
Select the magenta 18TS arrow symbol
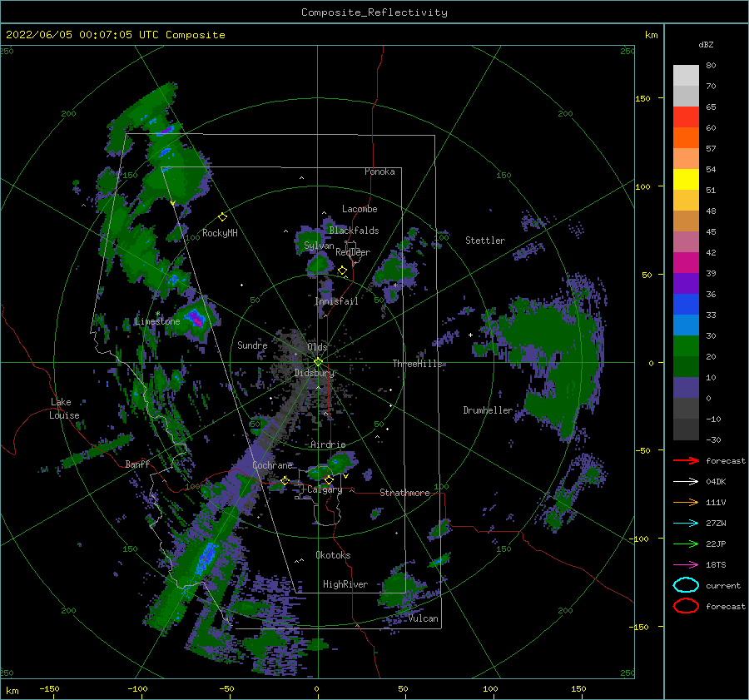click(x=686, y=565)
